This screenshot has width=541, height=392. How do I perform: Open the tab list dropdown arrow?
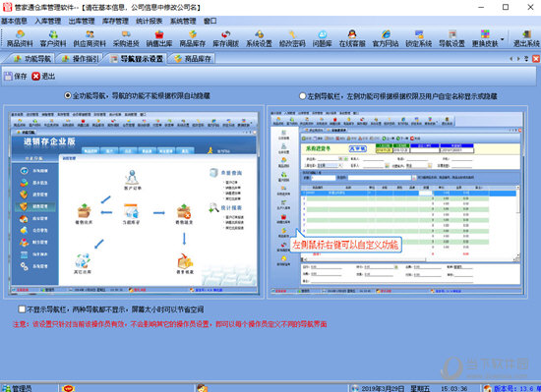pyautogui.click(x=526, y=59)
